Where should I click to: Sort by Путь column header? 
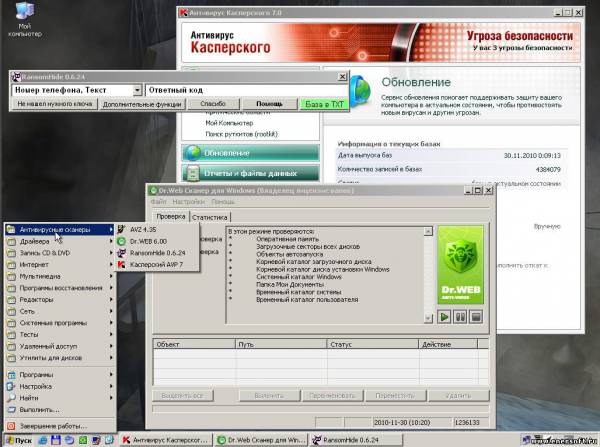point(281,344)
